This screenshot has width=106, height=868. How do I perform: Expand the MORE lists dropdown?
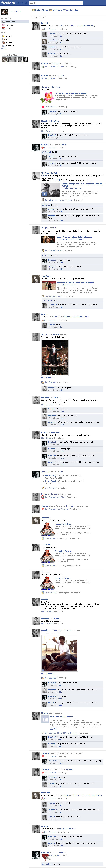click(4, 49)
